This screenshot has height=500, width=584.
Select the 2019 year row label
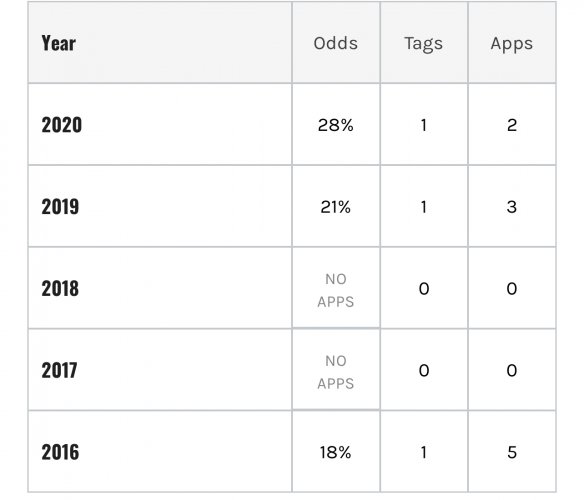click(x=60, y=206)
